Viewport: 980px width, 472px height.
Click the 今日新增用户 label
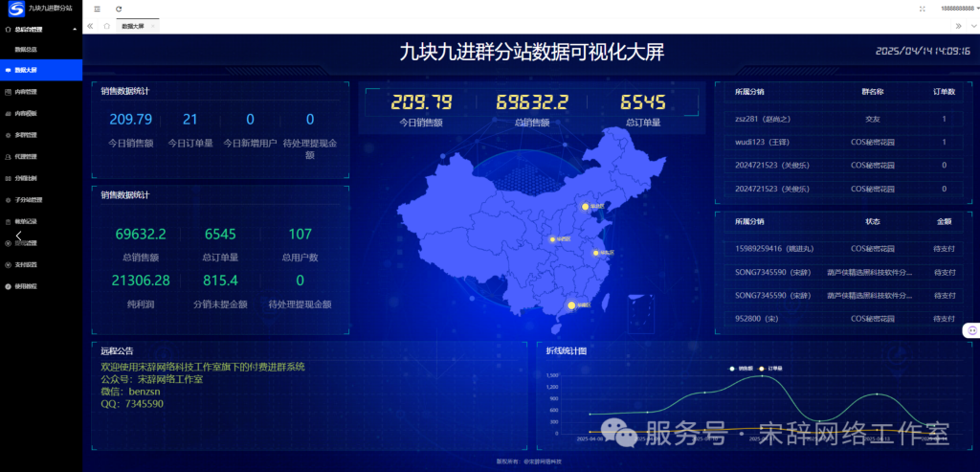click(250, 144)
